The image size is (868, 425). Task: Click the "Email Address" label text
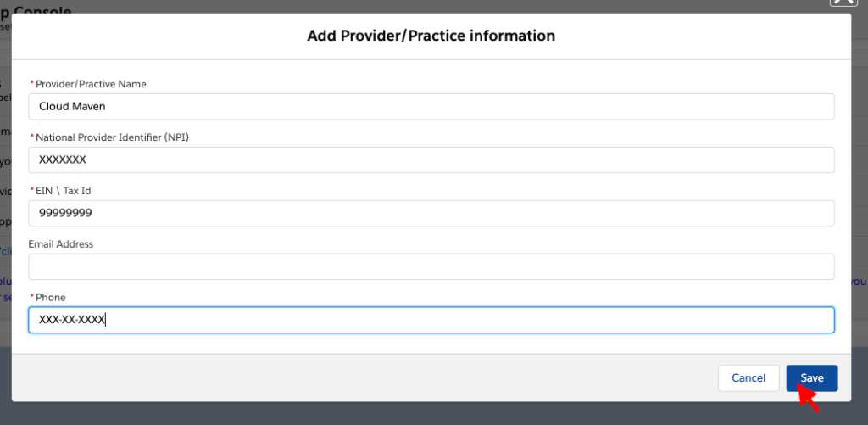[x=61, y=244]
